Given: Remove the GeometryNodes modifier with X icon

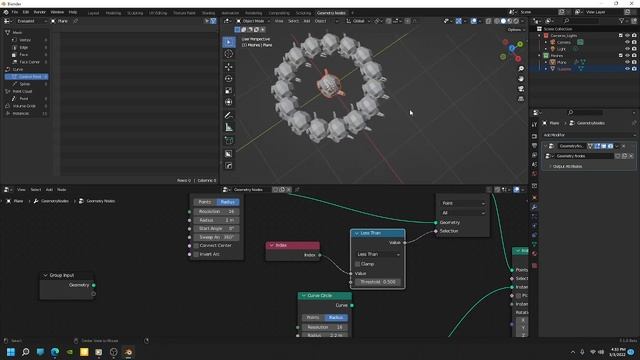Looking at the screenshot, I should [x=623, y=146].
